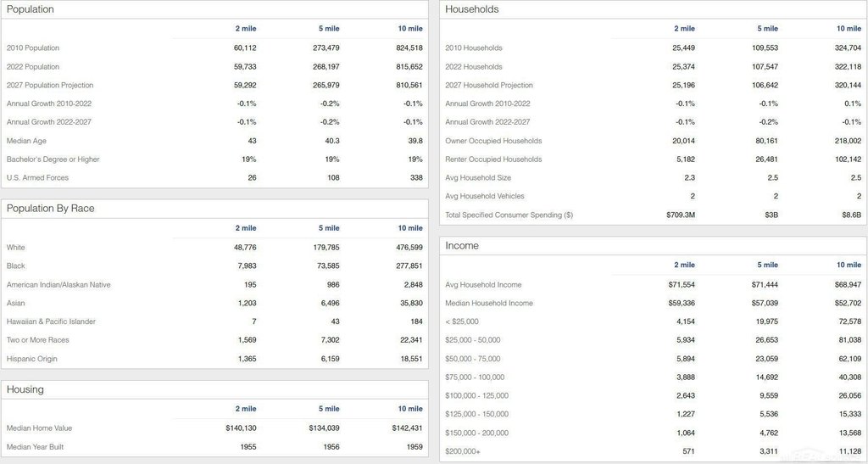Click the 10 mile header in Income table

coord(849,265)
